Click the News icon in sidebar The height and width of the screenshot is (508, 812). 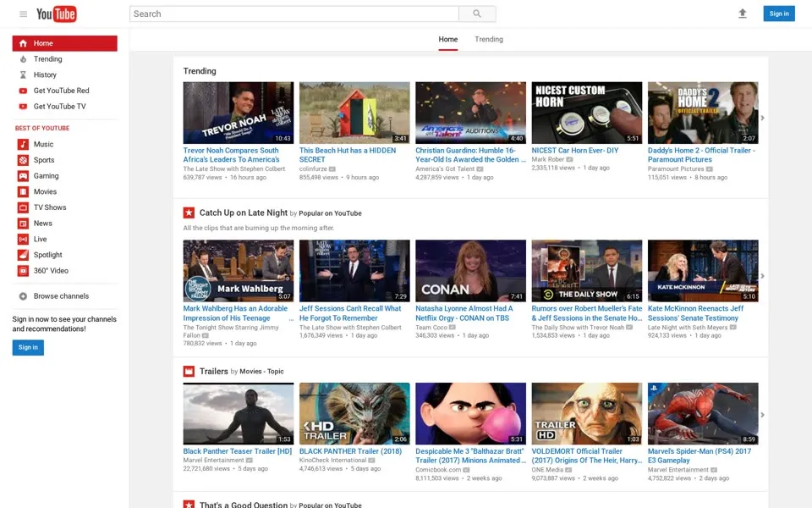(x=23, y=224)
